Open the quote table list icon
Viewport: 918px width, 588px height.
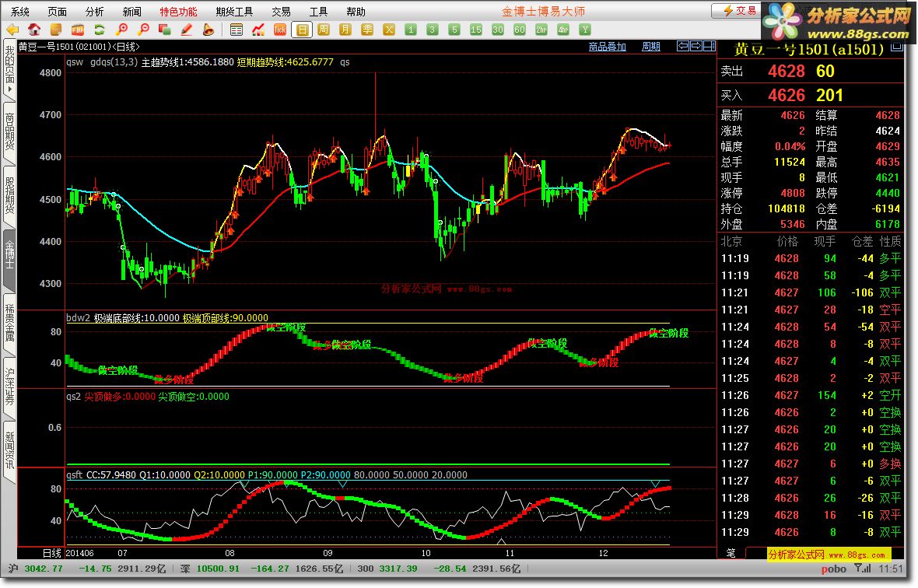coord(237,30)
